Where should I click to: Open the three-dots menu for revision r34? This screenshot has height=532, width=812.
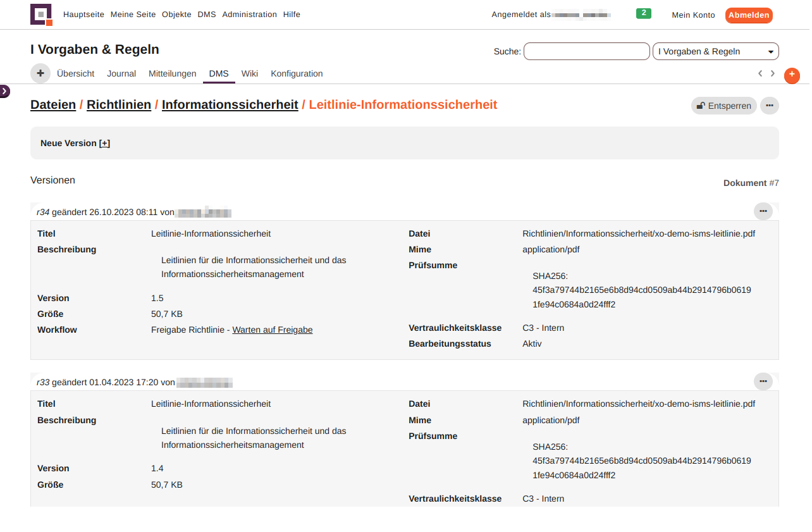coord(763,211)
